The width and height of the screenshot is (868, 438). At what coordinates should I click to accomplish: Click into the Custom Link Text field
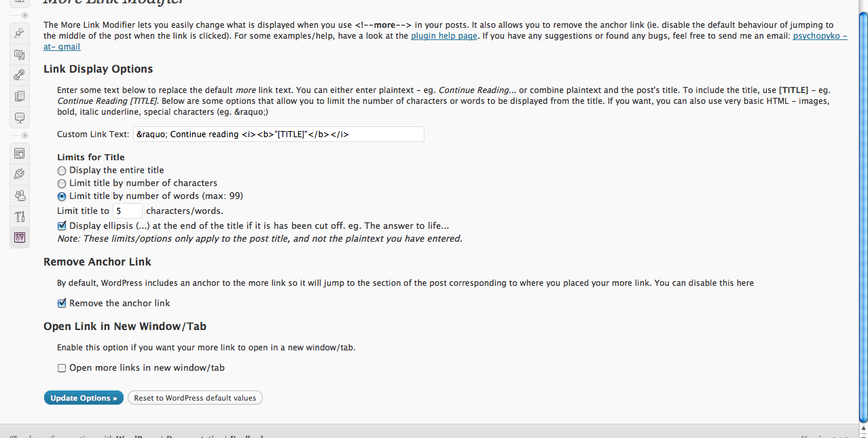pos(279,134)
